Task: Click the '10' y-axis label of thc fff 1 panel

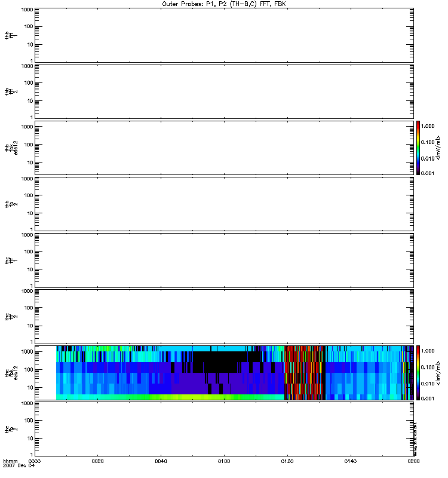Action: point(30,269)
